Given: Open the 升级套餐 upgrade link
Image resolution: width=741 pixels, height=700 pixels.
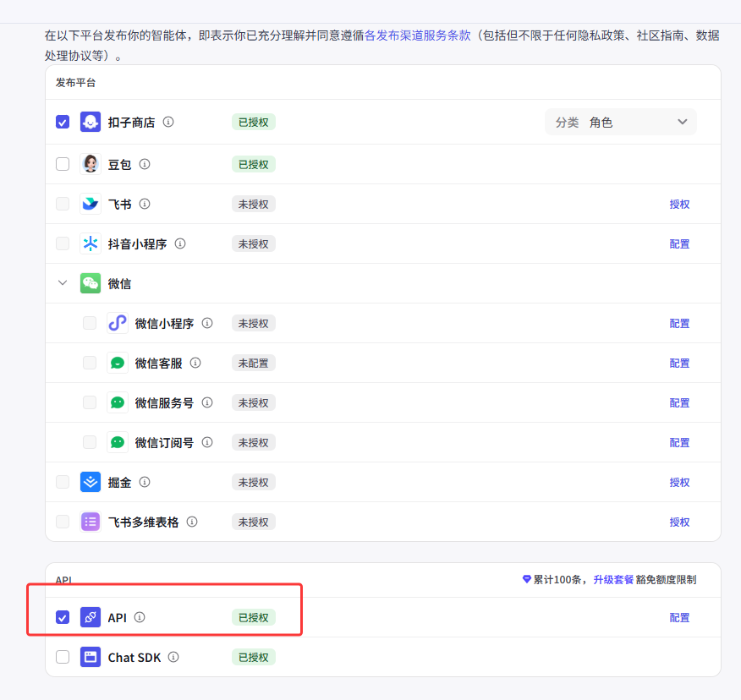Looking at the screenshot, I should [x=613, y=580].
